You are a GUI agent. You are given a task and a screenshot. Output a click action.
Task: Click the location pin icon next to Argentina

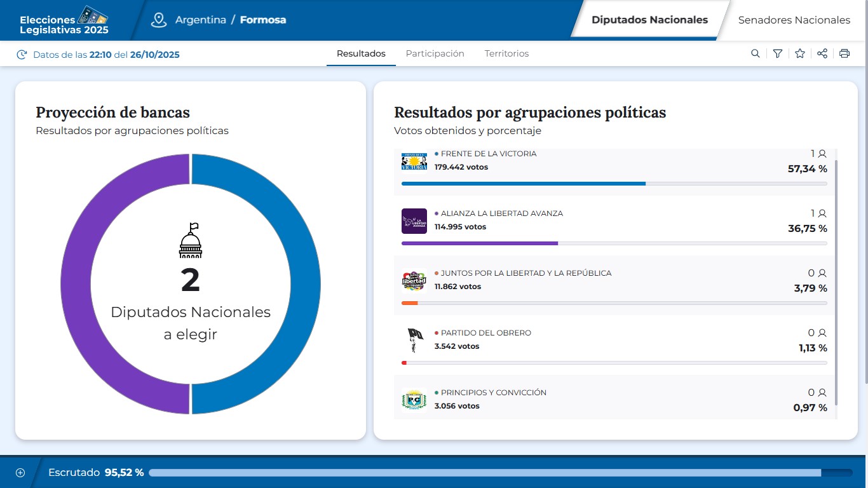(158, 20)
